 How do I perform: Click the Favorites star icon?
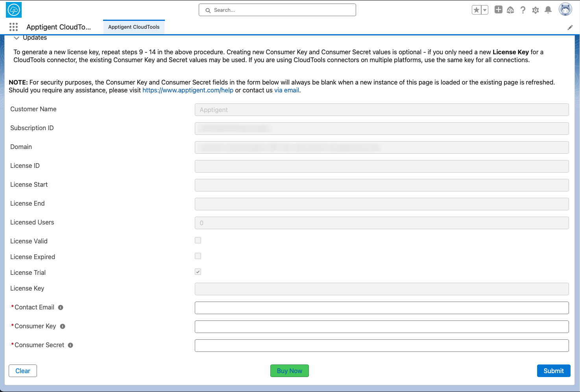(x=476, y=10)
